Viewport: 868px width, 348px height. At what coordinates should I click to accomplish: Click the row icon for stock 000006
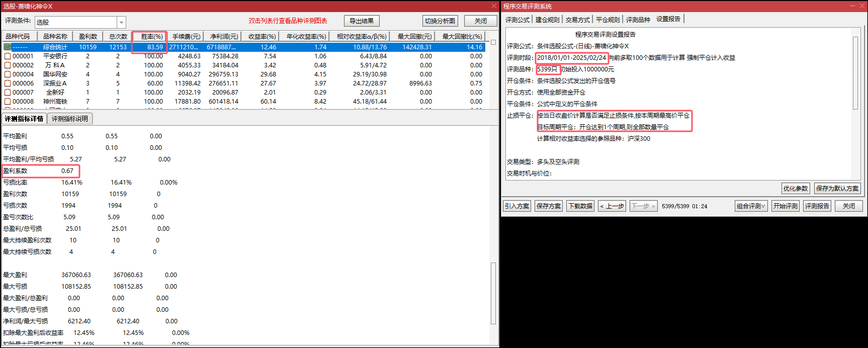click(7, 83)
